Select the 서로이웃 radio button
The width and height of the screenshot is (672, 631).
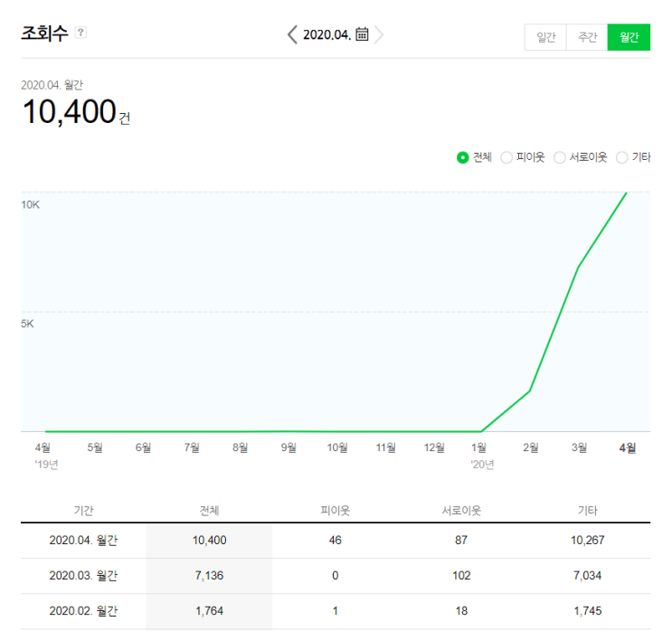point(559,157)
